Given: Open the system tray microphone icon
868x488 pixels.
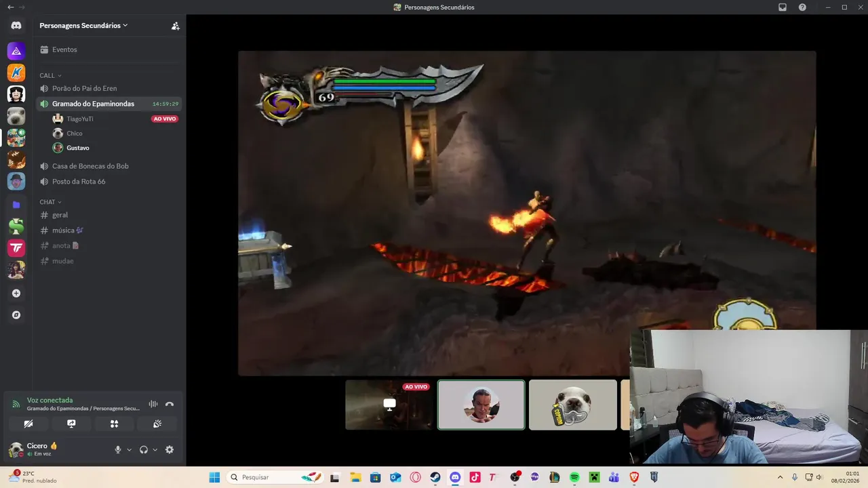Looking at the screenshot, I should click(795, 477).
